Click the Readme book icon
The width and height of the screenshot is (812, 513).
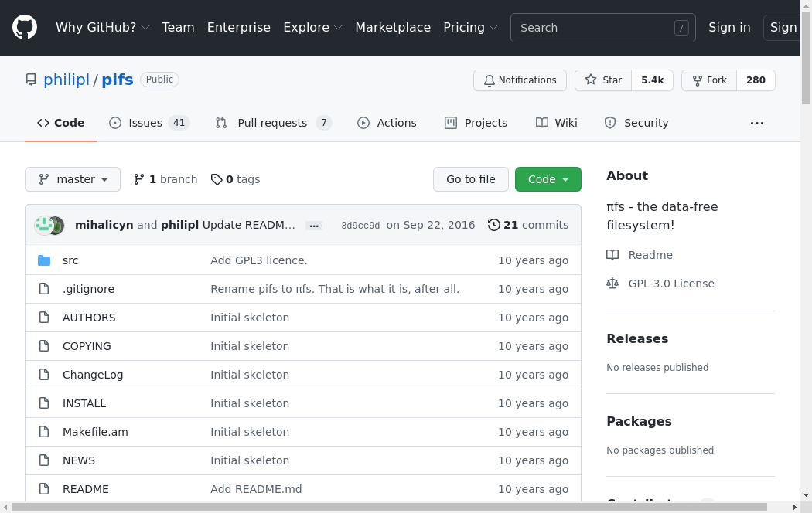pyautogui.click(x=612, y=255)
